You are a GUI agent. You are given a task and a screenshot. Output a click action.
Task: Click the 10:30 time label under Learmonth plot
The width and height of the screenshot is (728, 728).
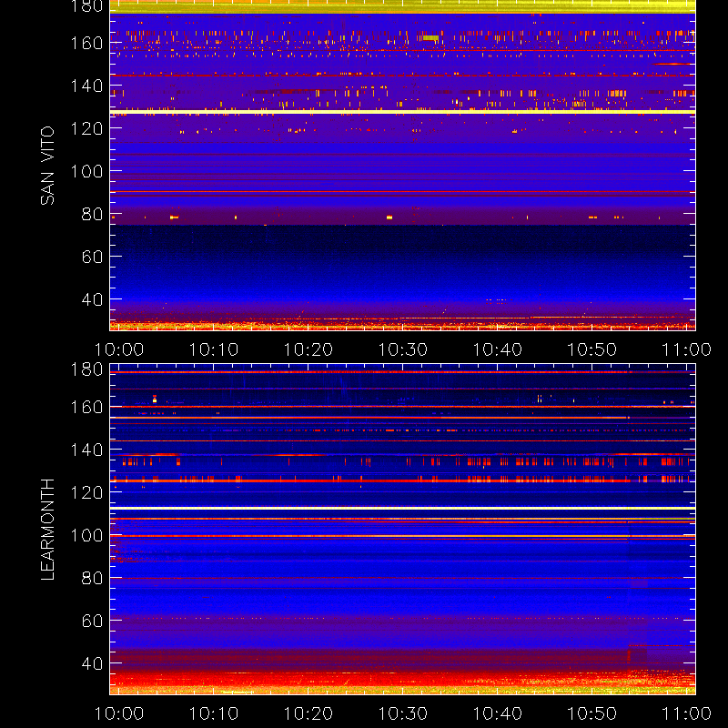tap(403, 713)
